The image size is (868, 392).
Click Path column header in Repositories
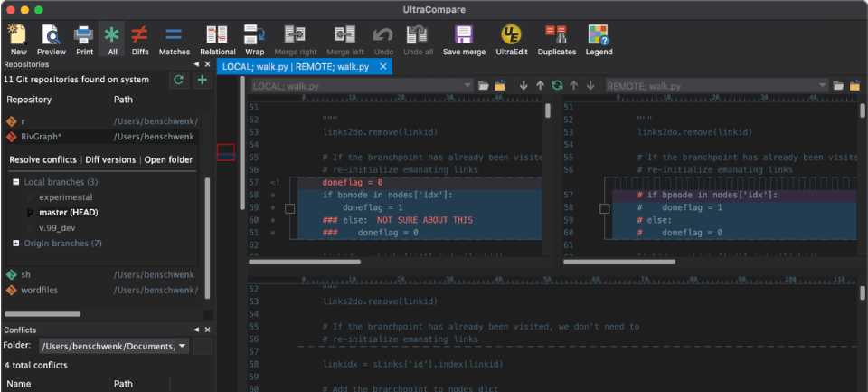coord(123,100)
